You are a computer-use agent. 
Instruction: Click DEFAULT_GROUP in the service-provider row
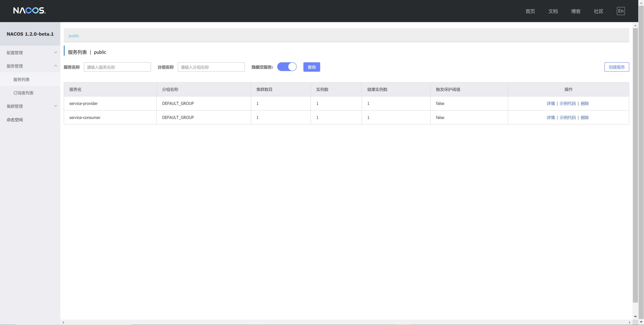coord(178,103)
